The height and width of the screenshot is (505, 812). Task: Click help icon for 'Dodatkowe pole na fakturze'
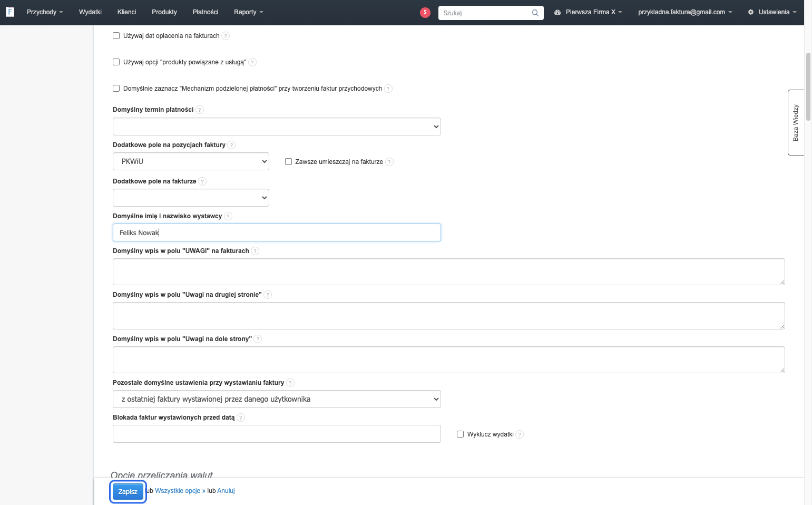(x=202, y=181)
